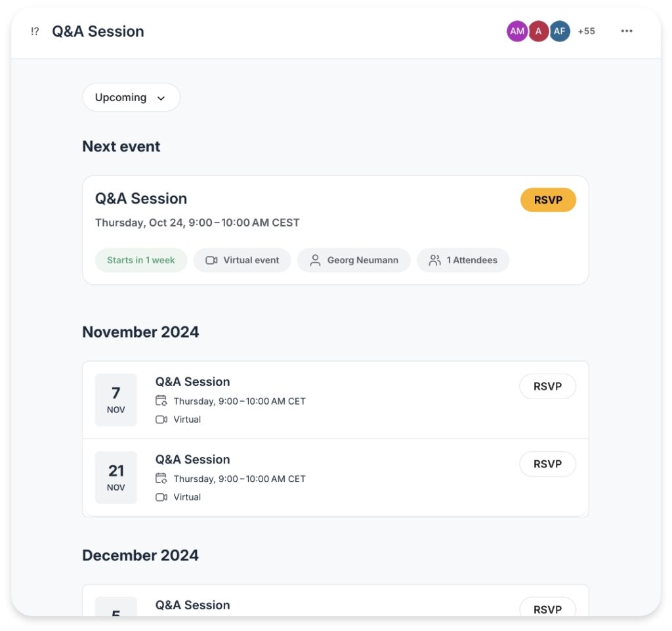RSVP to the December Q&A session
Screen dimensions: 672x631
point(547,608)
